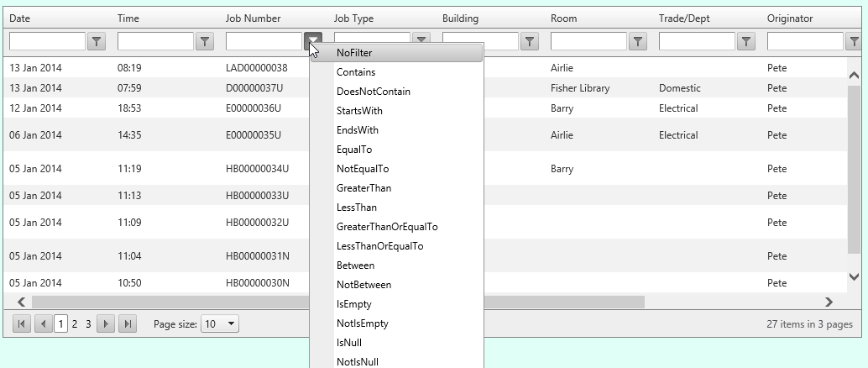Select job number LAD00000038 cell
868x368 pixels.
pos(257,68)
